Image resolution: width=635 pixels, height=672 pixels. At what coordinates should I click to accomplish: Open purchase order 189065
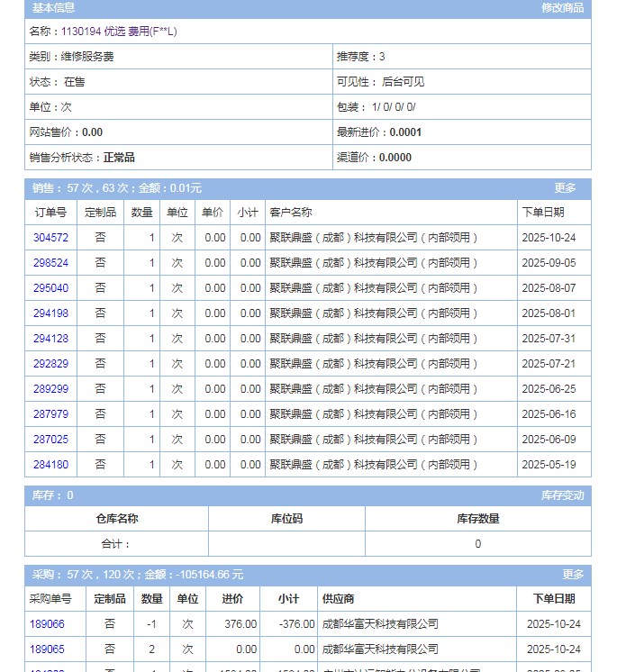[x=47, y=649]
